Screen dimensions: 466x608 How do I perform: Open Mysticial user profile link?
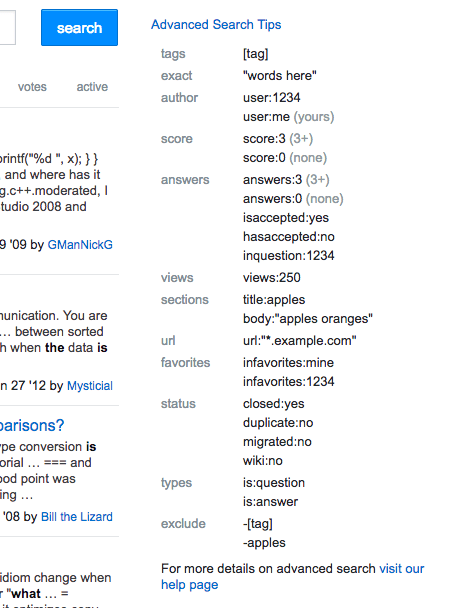pyautogui.click(x=90, y=386)
